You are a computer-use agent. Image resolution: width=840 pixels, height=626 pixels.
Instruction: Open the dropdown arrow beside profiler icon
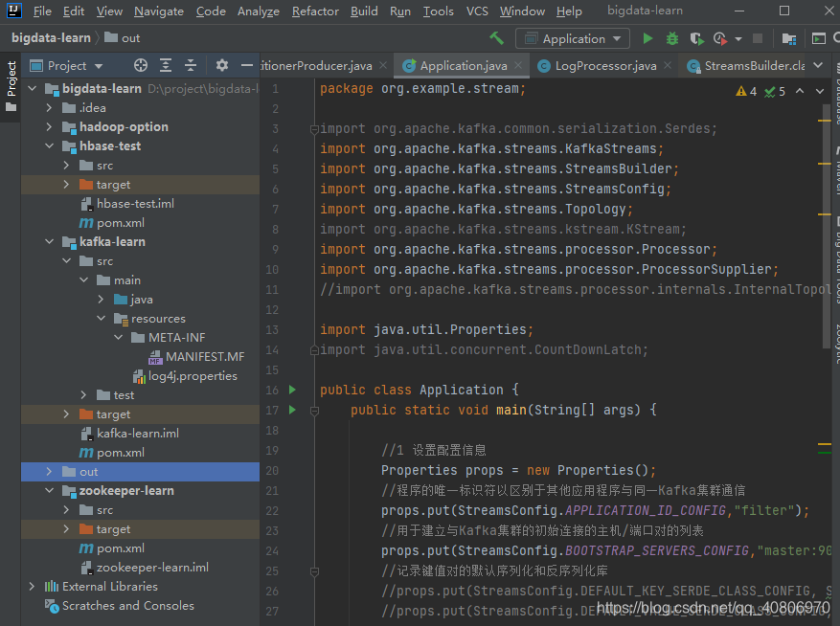pos(738,38)
